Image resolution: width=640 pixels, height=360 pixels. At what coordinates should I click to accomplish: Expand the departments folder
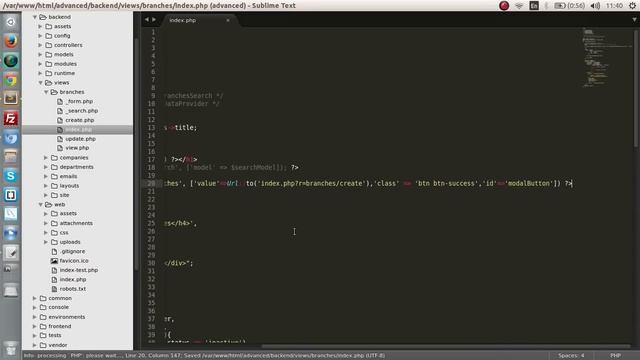click(46, 167)
